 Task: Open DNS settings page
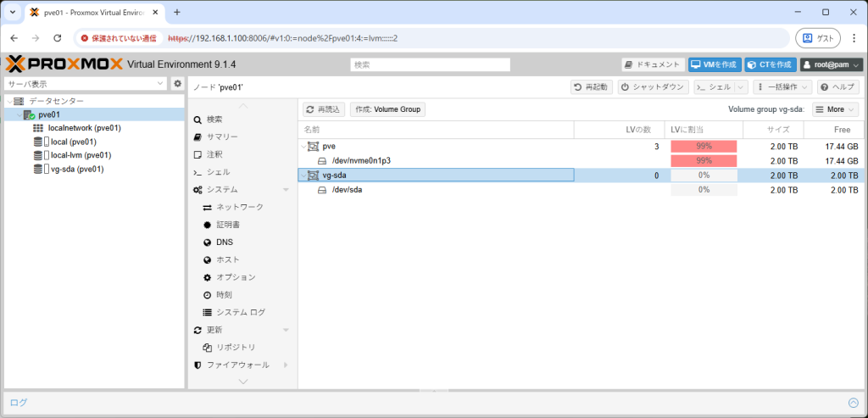pos(224,242)
